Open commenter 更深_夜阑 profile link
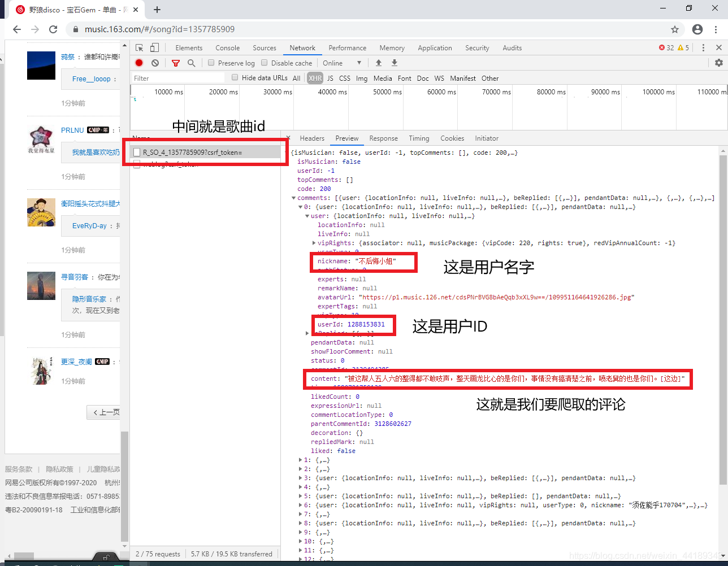 pos(76,362)
